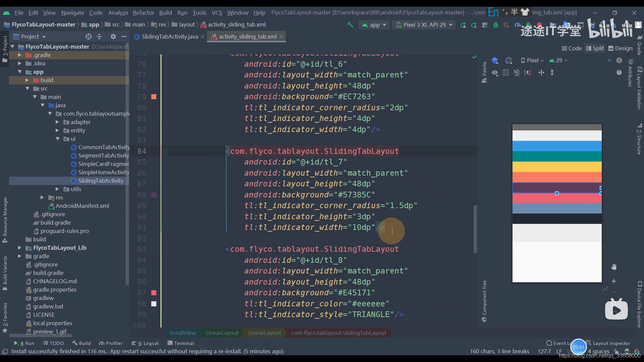Select the pan hand tool in preview
Screen dimensions: 644x362
point(614,267)
